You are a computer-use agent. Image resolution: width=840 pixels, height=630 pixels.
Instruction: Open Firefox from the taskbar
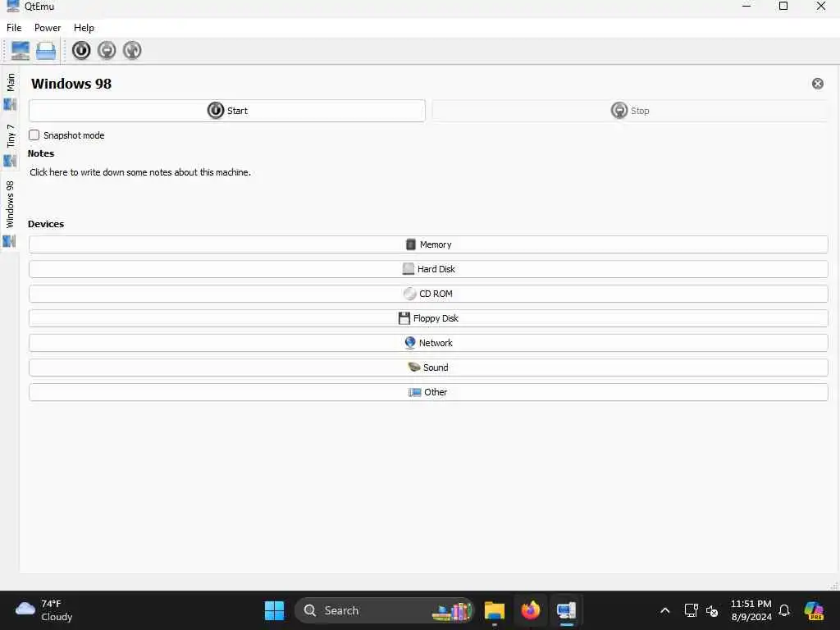click(x=531, y=610)
